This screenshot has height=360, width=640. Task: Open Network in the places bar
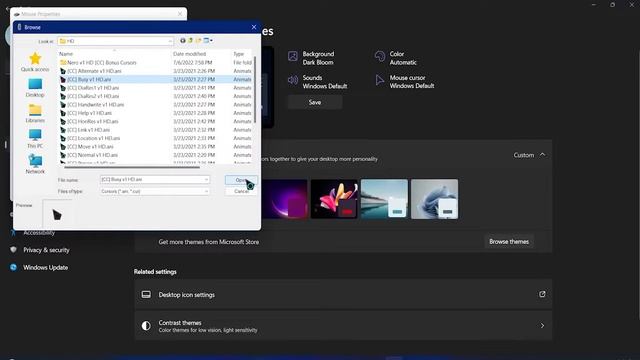[x=35, y=164]
